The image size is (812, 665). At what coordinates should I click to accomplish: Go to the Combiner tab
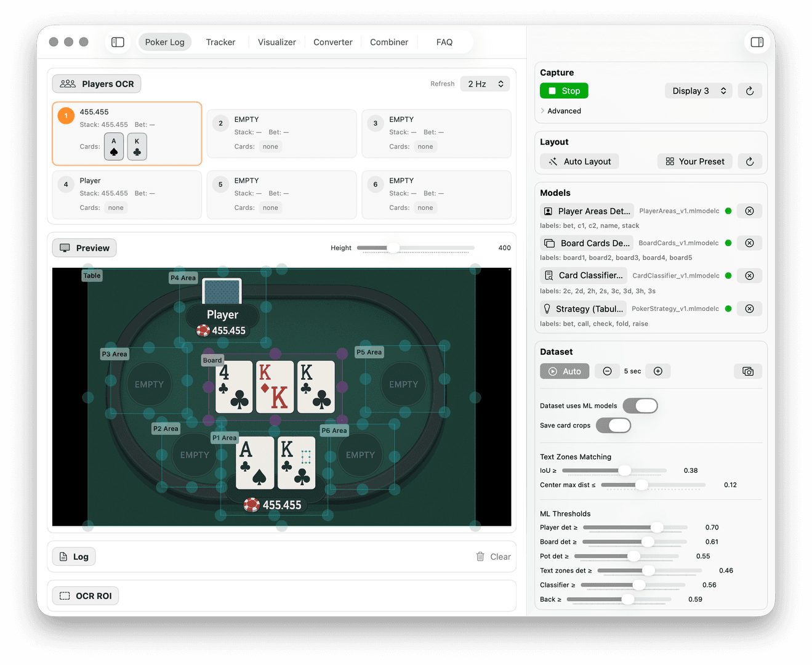coord(389,42)
